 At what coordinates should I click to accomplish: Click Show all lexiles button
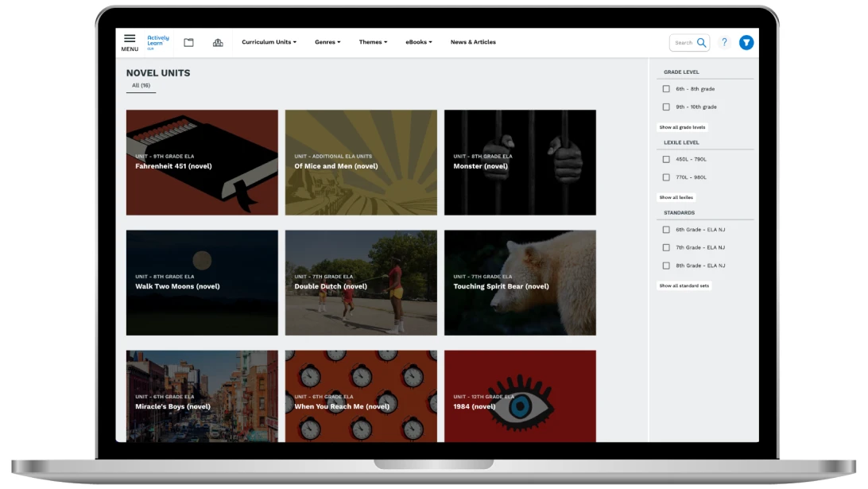676,198
